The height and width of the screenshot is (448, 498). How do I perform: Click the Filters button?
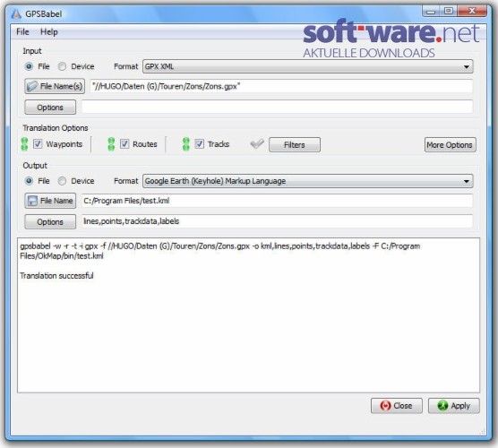tap(295, 145)
